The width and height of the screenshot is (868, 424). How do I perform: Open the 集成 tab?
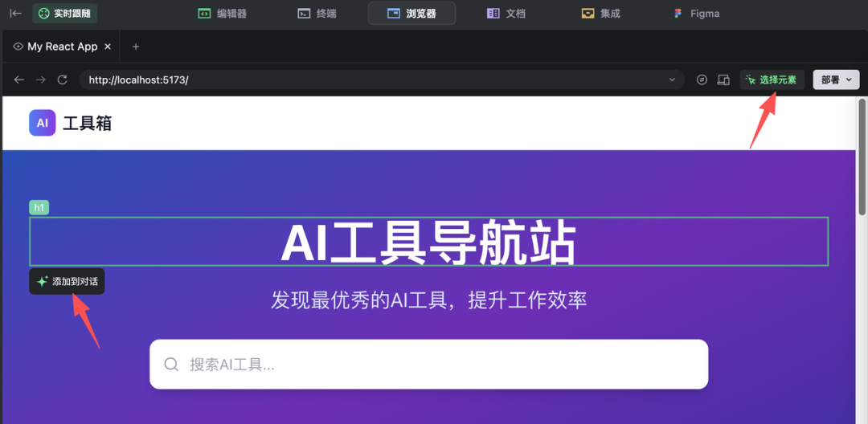click(x=601, y=14)
